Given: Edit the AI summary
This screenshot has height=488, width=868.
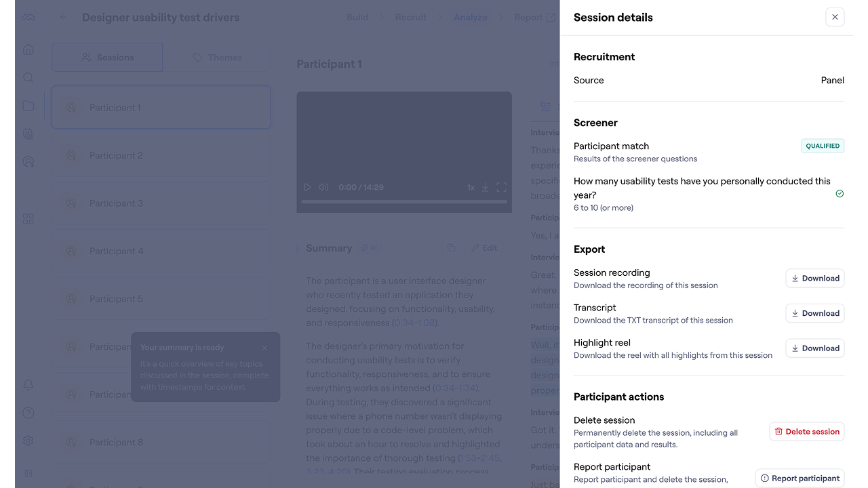Looking at the screenshot, I should pyautogui.click(x=484, y=248).
